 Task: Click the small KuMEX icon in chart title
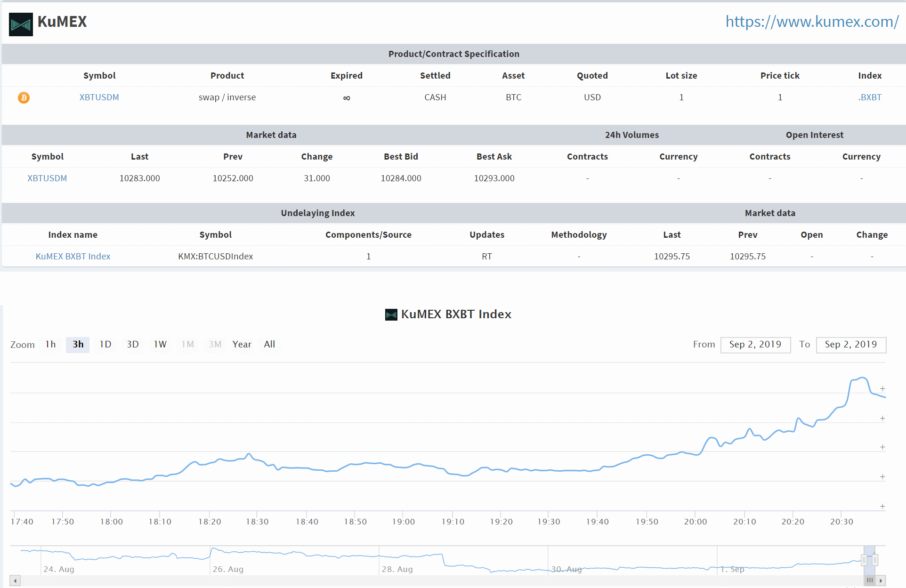click(x=391, y=314)
